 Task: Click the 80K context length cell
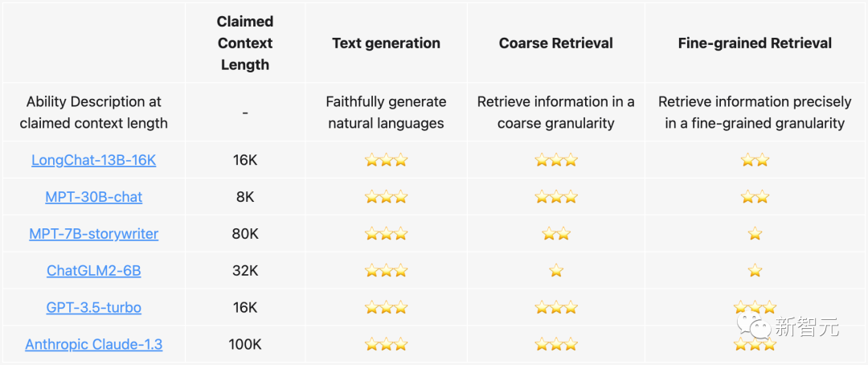[x=244, y=234]
